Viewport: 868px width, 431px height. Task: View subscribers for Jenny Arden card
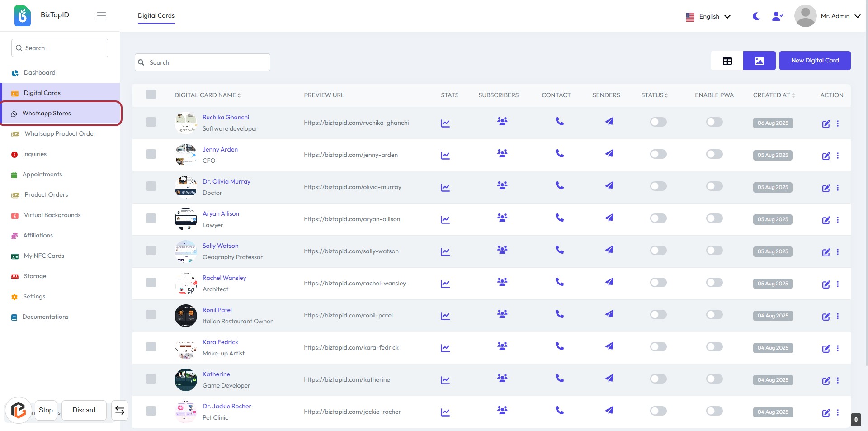[x=502, y=153]
